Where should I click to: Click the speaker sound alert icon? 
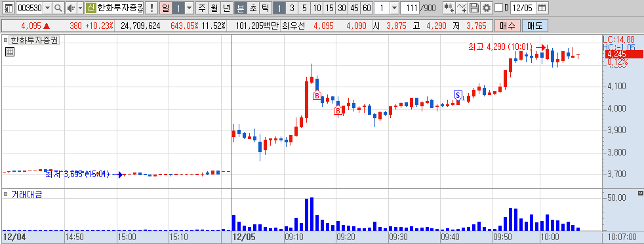tap(71, 8)
